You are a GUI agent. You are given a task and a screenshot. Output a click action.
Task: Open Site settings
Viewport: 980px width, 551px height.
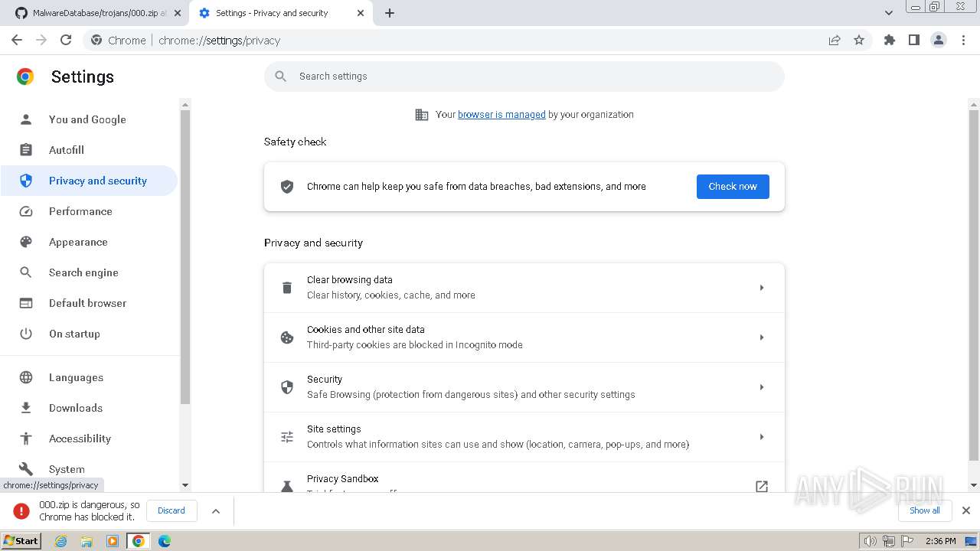pos(524,437)
